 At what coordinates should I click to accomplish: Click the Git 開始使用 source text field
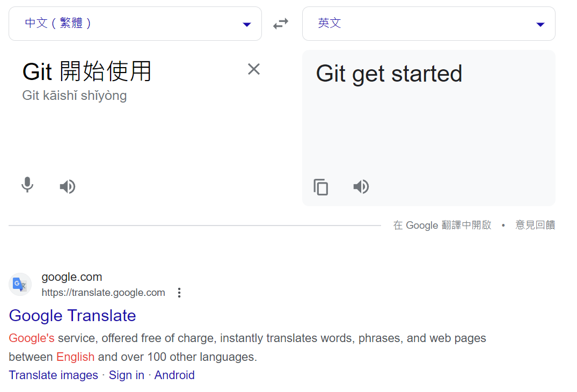click(x=87, y=71)
